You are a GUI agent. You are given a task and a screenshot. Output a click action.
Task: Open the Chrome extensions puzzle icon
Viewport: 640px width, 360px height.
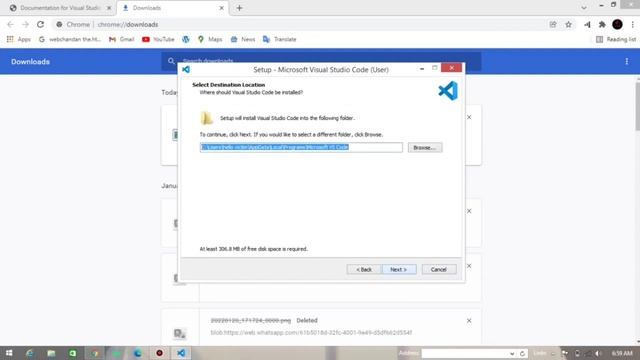click(x=602, y=24)
